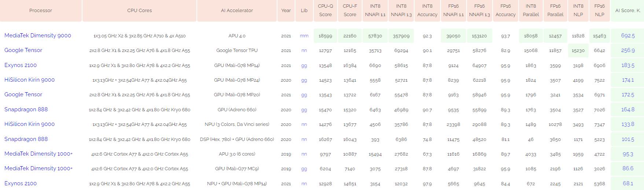Screen dimensions: 644x190
Task: Click the 'nn' lib link in Exynos 2100 NPU row
Action: click(x=304, y=184)
